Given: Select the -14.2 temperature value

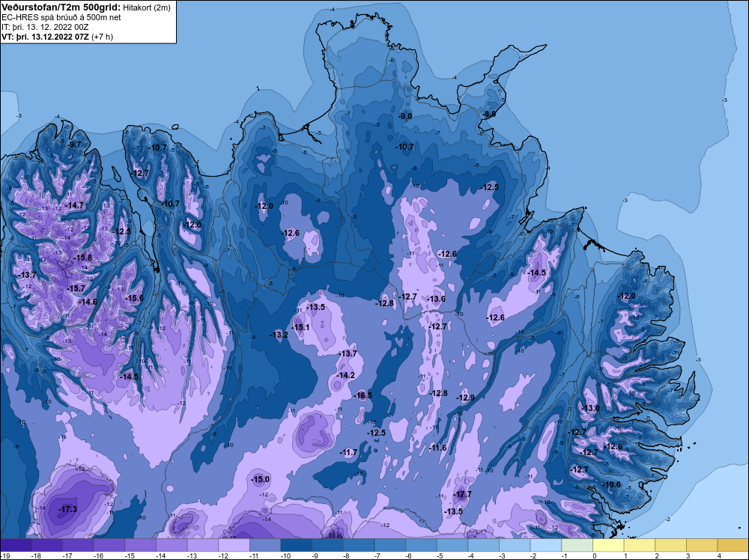Looking at the screenshot, I should (345, 375).
